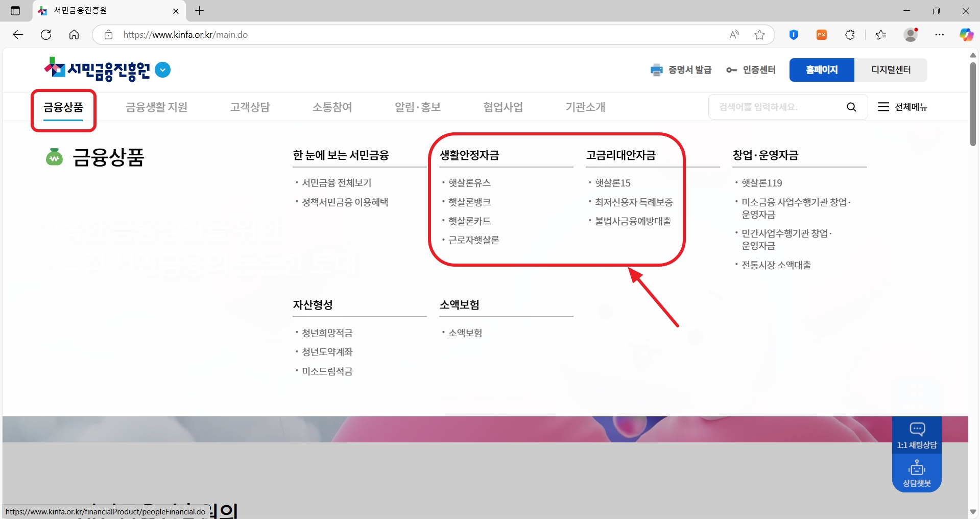Open 알림·홍보 menu
Image resolution: width=980 pixels, height=519 pixels.
(418, 107)
